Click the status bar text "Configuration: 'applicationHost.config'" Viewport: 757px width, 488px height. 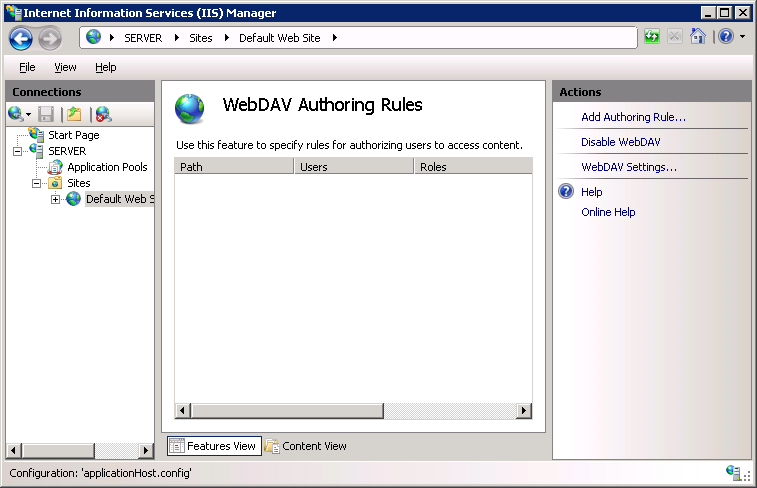tap(100, 473)
